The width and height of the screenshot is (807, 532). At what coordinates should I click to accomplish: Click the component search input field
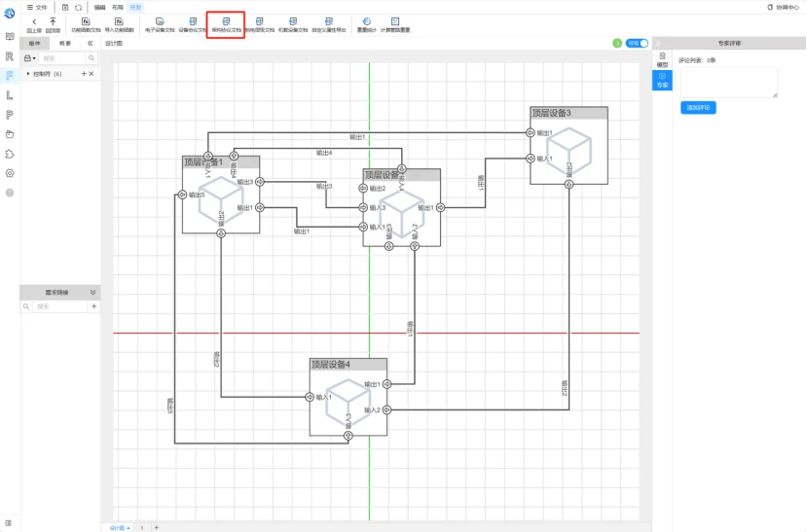(61, 58)
